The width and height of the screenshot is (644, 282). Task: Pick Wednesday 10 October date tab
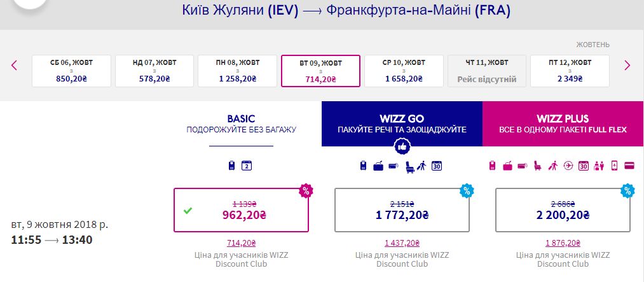pos(404,71)
